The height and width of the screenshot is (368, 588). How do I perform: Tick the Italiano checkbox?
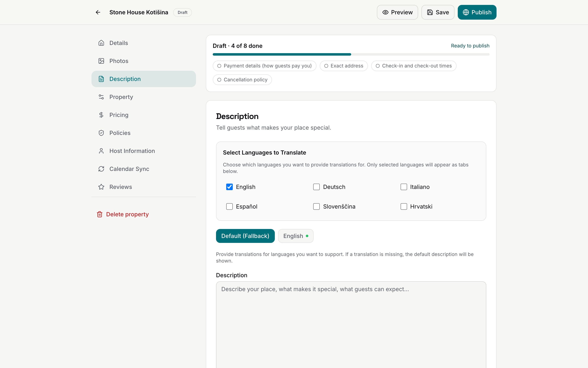(404, 187)
